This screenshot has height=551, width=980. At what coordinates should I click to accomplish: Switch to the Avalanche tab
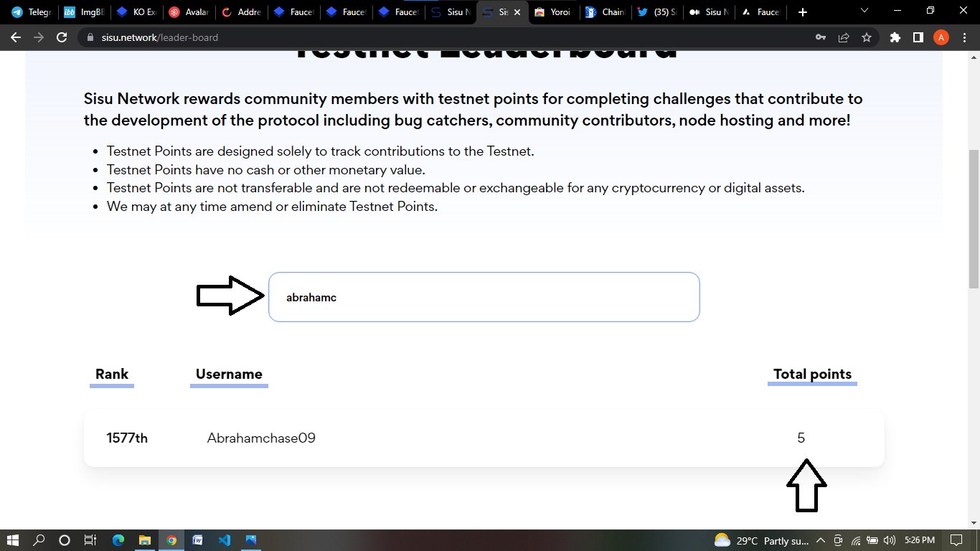coord(189,12)
